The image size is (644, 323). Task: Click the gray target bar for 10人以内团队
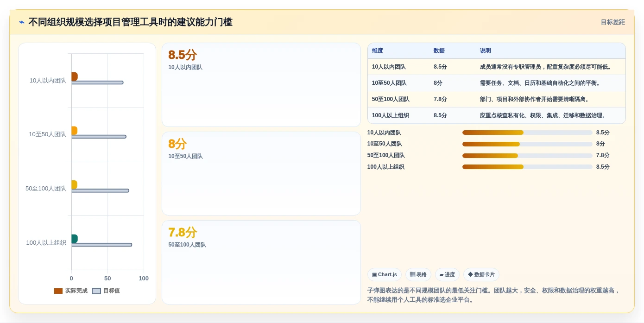(x=97, y=82)
